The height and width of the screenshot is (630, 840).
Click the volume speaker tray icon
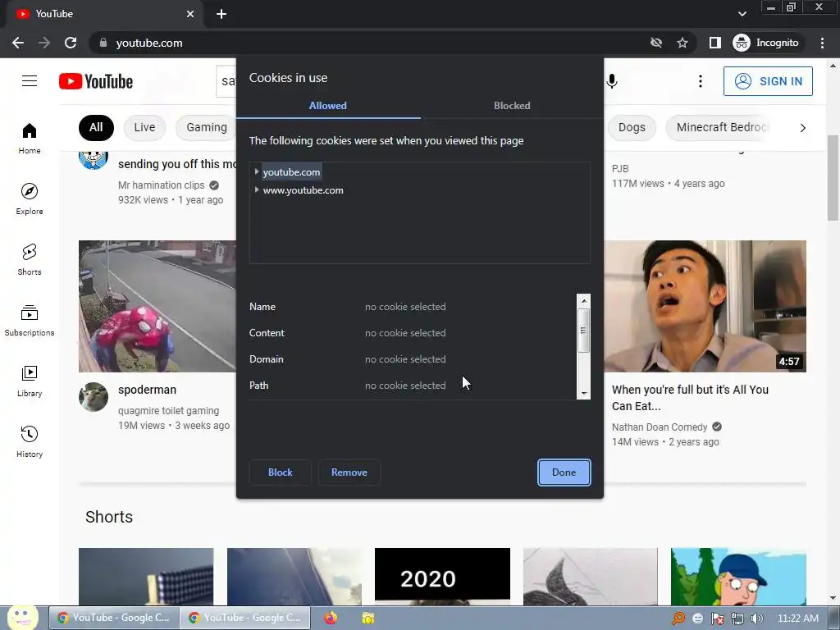click(756, 619)
